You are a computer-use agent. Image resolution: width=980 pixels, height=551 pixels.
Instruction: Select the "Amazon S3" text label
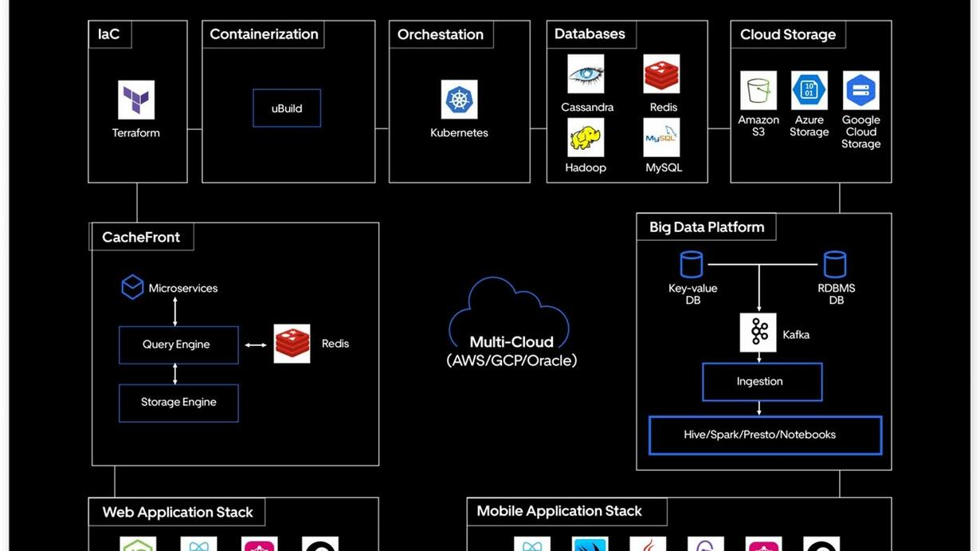pos(759,126)
